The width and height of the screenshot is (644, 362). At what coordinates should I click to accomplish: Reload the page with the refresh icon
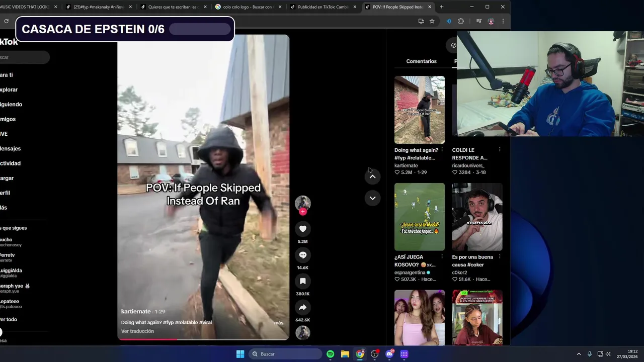[6, 21]
